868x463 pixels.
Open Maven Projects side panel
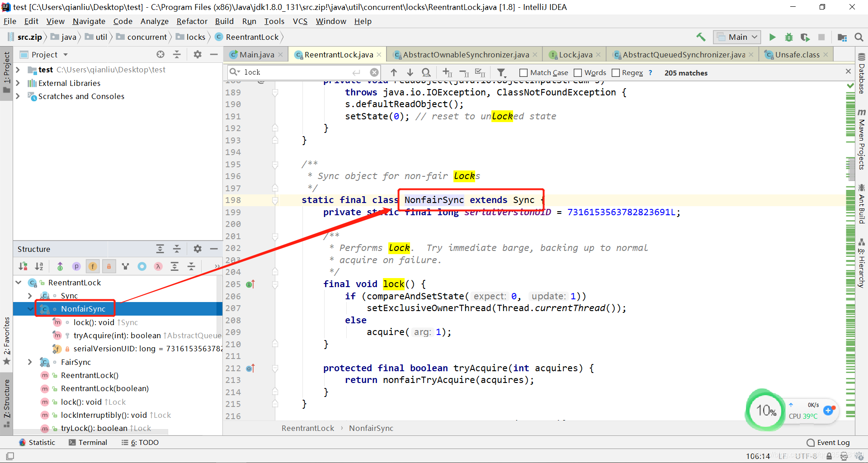click(862, 139)
